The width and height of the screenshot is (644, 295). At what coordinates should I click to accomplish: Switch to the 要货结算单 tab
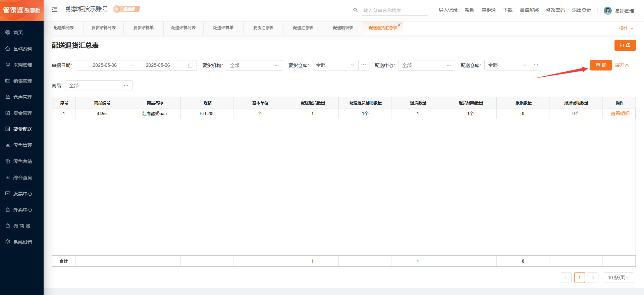coord(144,28)
